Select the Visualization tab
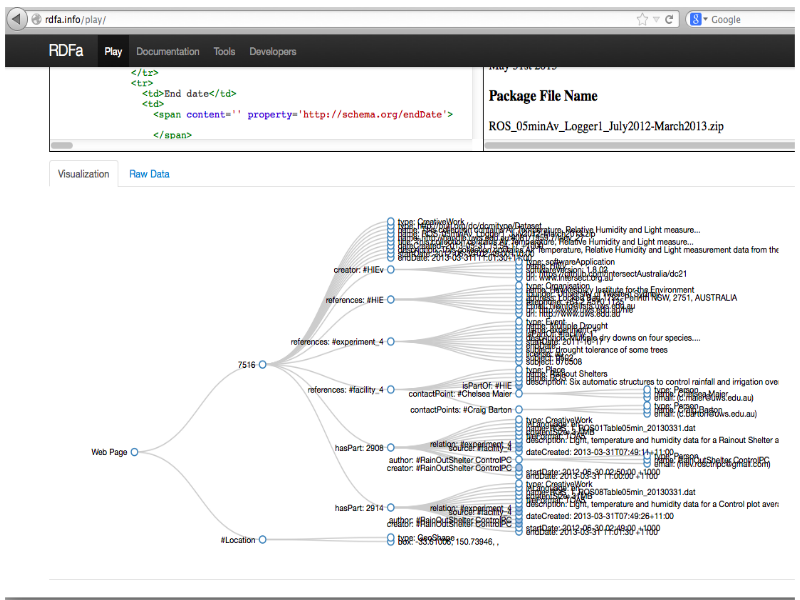800x600 pixels. point(84,174)
